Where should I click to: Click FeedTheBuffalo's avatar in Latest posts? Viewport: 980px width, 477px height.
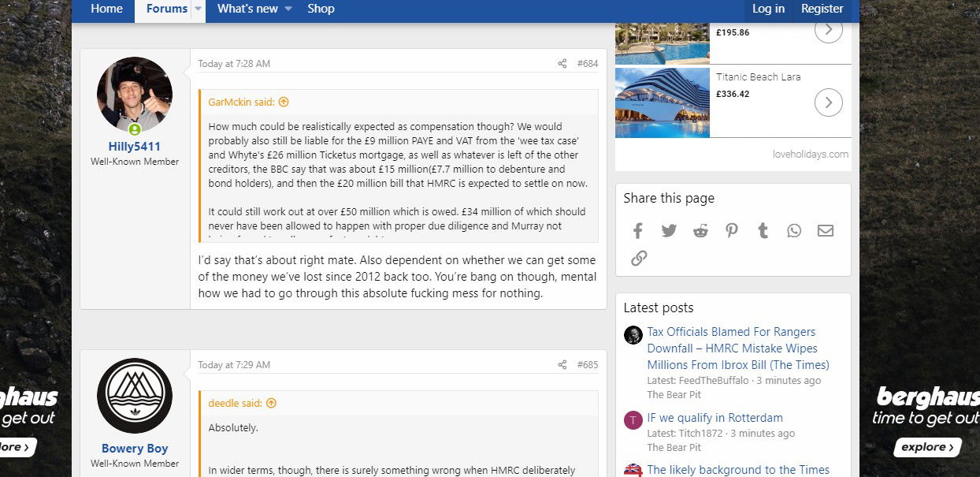(633, 335)
